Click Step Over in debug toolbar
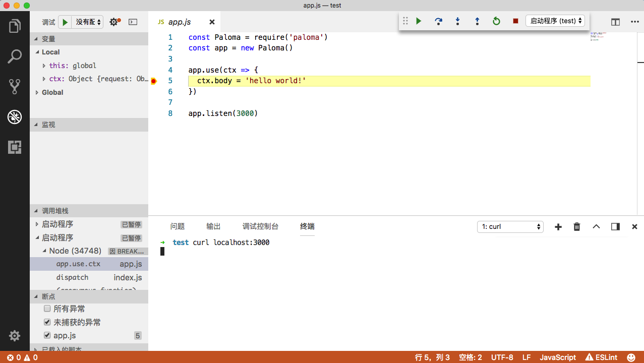 pyautogui.click(x=438, y=21)
